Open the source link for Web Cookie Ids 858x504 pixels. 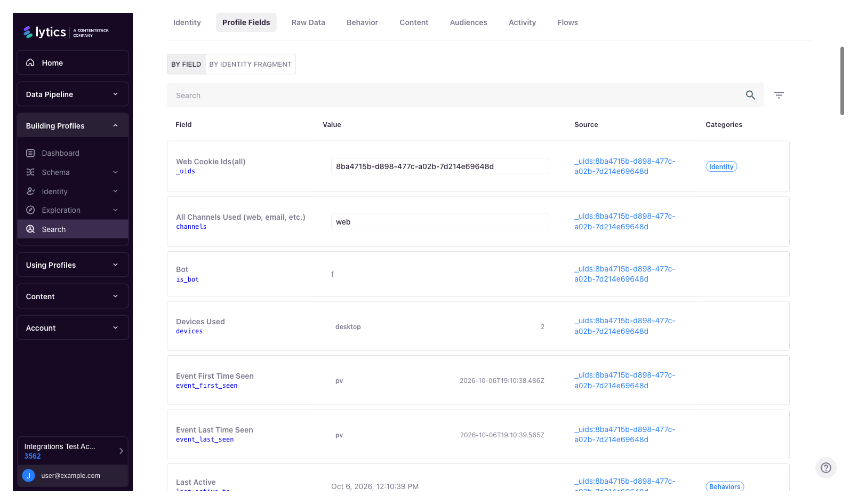[x=624, y=166]
